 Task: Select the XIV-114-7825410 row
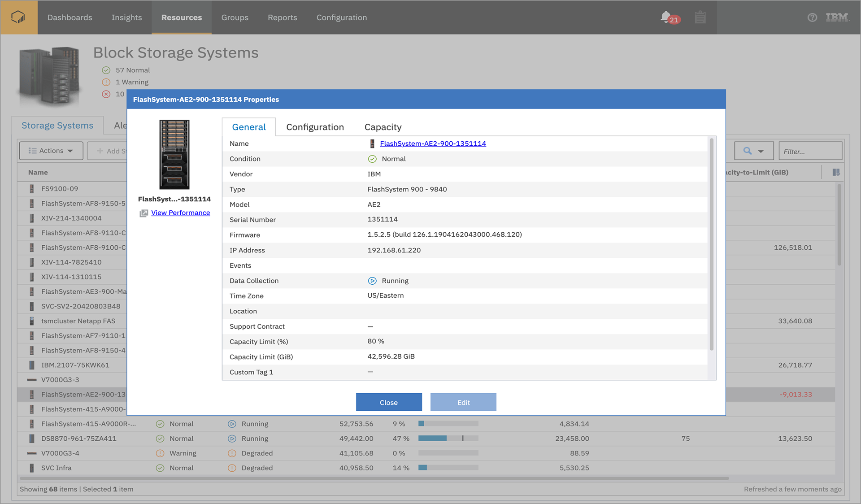point(72,262)
